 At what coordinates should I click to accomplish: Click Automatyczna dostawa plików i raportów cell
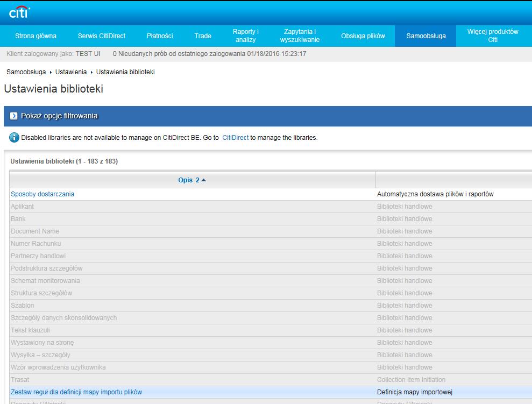tap(435, 194)
